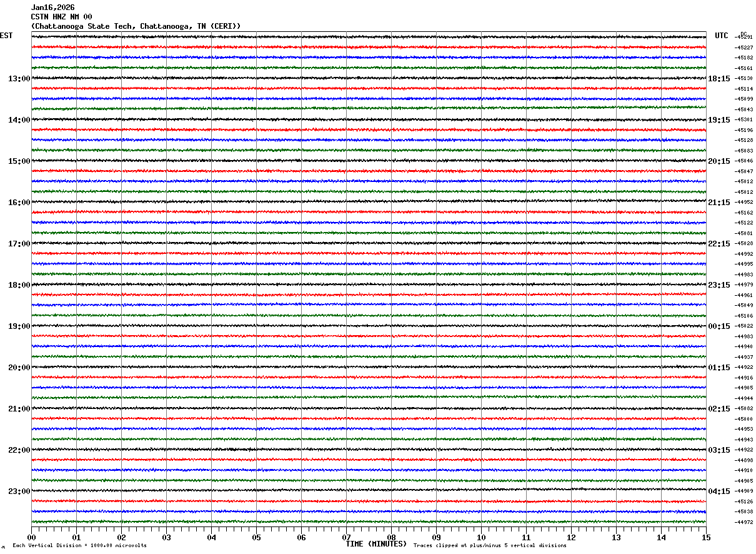This screenshot has height=554, width=756.
Task: Select the 21:00 EST time label
Action: 19,409
